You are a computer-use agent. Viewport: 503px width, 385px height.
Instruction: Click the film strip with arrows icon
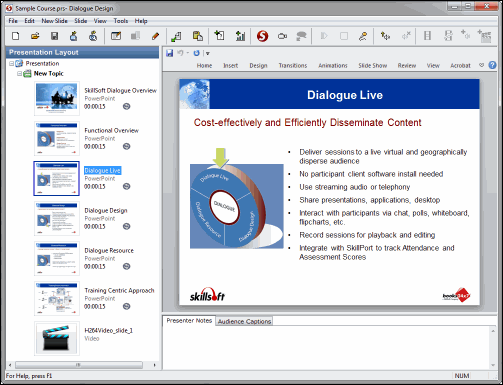point(448,36)
